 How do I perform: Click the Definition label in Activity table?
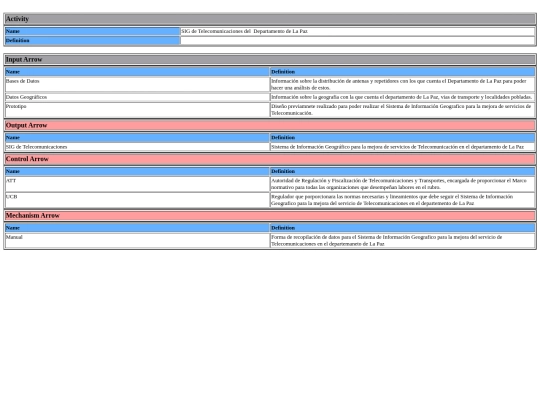[x=92, y=41]
